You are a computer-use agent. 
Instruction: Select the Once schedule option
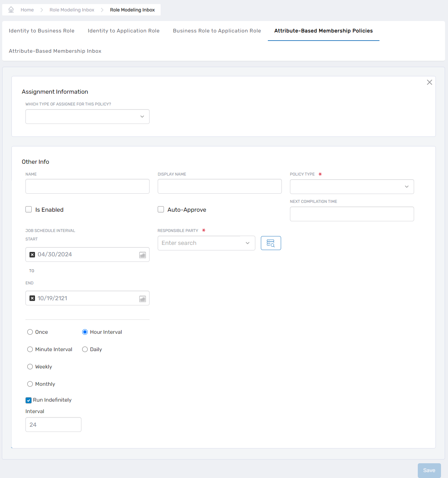tap(30, 332)
